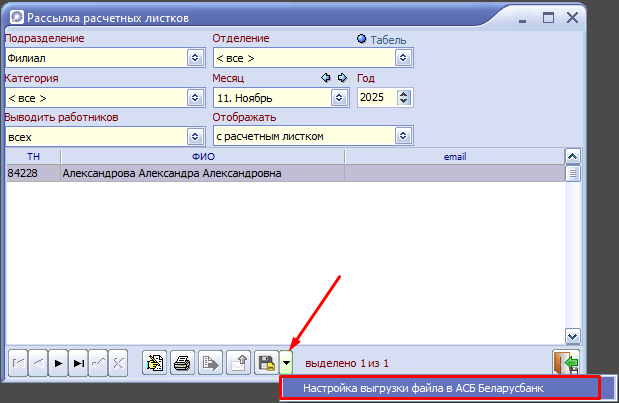Switch to next month with the right arrow
619x403 pixels.
coord(341,78)
